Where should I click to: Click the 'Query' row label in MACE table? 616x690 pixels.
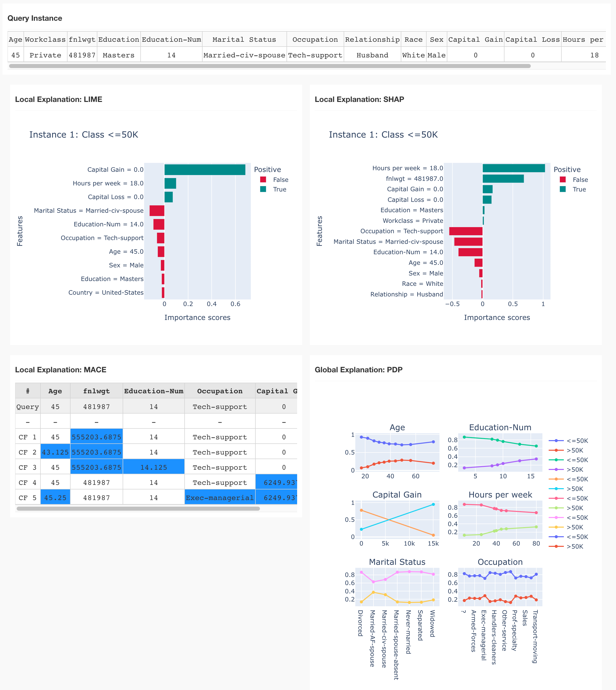pos(28,406)
